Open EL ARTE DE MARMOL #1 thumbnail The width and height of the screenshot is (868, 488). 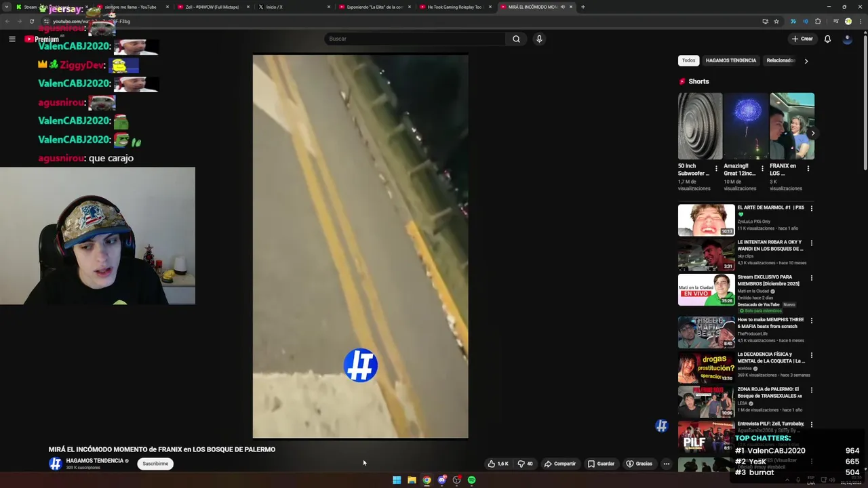(706, 220)
